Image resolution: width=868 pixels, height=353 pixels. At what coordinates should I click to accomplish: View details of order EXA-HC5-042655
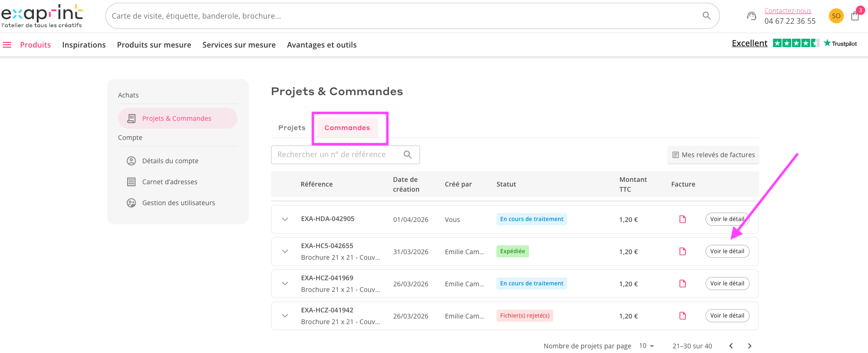pyautogui.click(x=727, y=251)
